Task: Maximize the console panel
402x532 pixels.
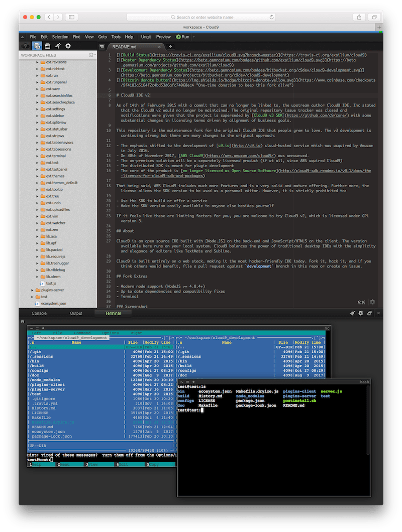Action: coord(369,313)
